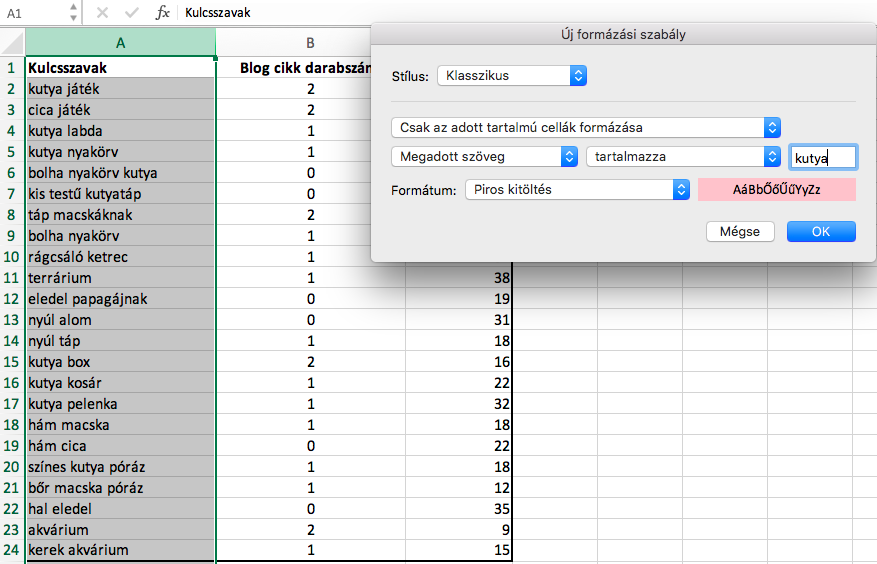877x564 pixels.
Task: Open the 'tartalmazza' condition dropdown
Action: tap(683, 157)
